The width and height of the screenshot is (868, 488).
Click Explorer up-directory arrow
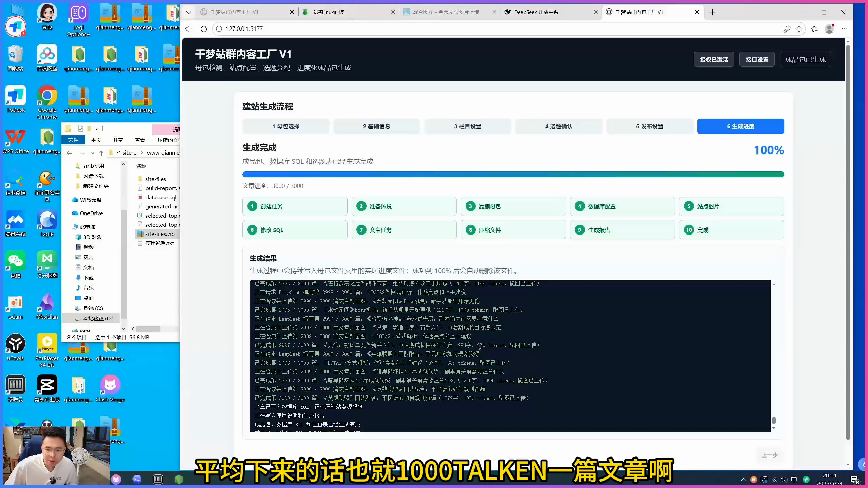[101, 153]
